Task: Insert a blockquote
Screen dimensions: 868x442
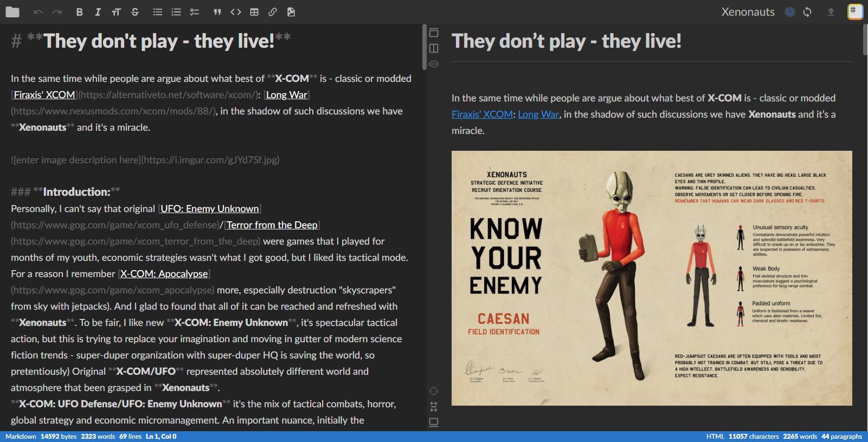Action: click(x=217, y=12)
